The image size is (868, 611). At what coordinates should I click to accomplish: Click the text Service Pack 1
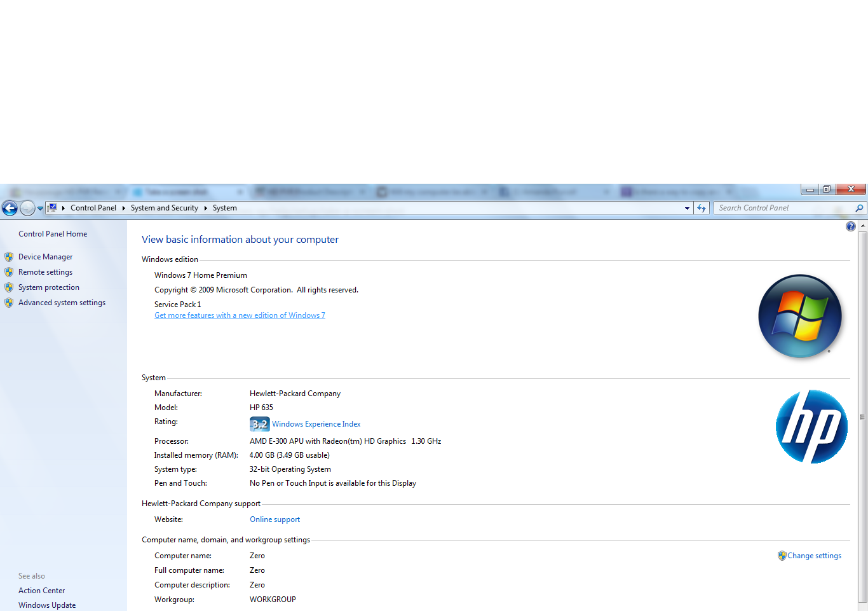coord(177,305)
